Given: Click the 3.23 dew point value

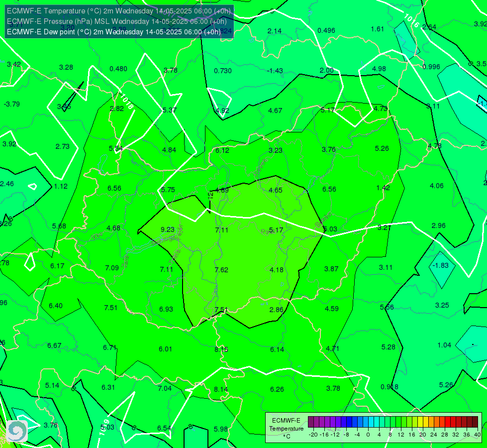Looking at the screenshot, I should click(x=276, y=150).
